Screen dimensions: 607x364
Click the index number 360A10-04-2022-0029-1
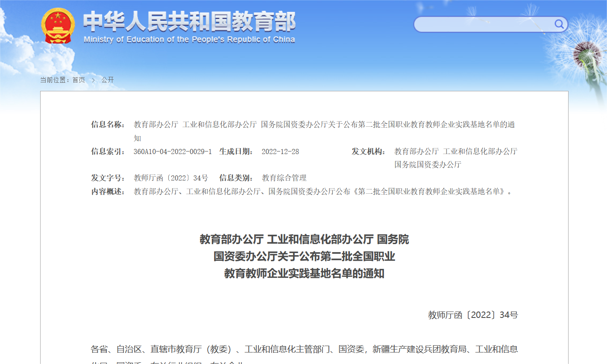(173, 151)
